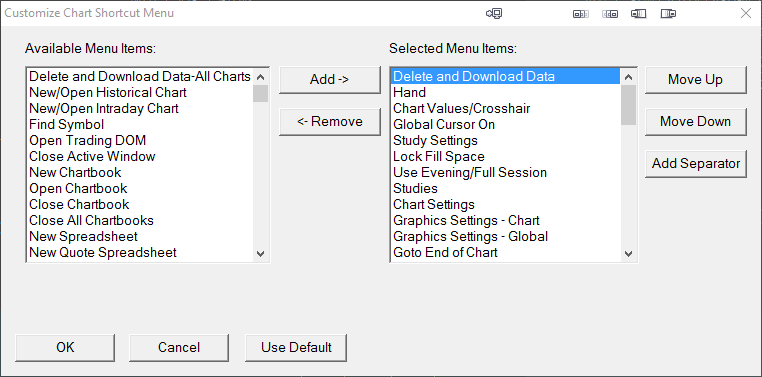Click the Cancel button
Viewport: 762px width, 377px height.
click(x=179, y=347)
